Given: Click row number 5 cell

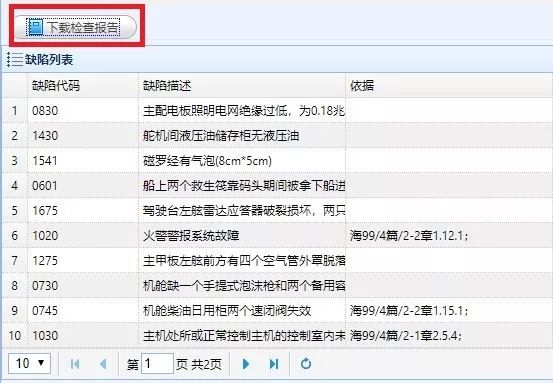Looking at the screenshot, I should pyautogui.click(x=14, y=211).
